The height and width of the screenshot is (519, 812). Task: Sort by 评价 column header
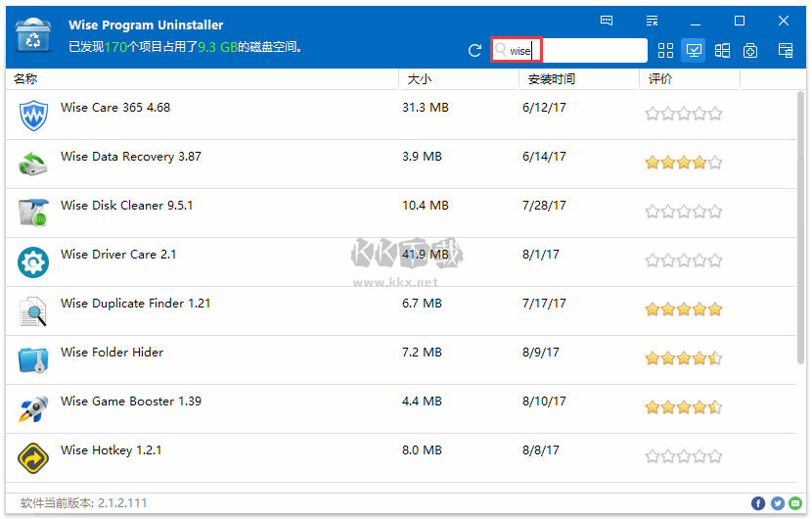pyautogui.click(x=690, y=79)
